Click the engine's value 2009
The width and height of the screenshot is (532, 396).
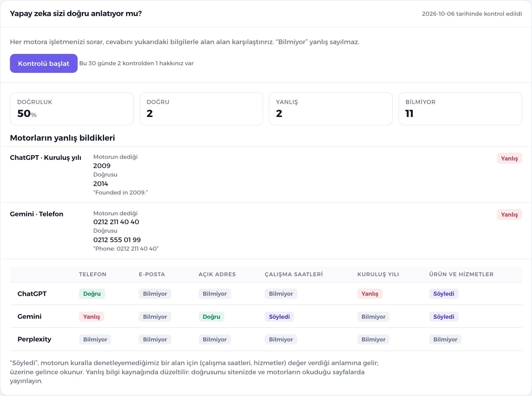click(x=102, y=166)
